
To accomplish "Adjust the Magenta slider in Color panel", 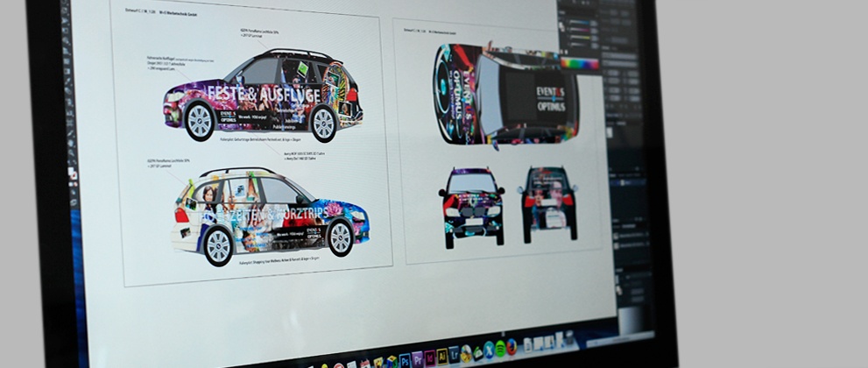I will click(580, 30).
